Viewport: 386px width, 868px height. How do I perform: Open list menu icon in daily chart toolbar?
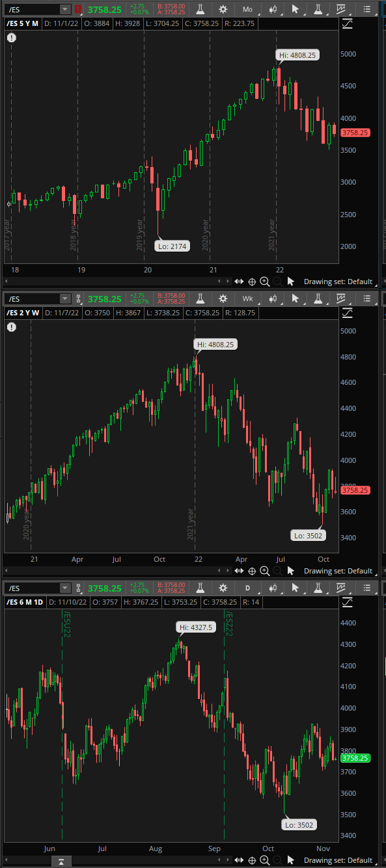click(368, 588)
